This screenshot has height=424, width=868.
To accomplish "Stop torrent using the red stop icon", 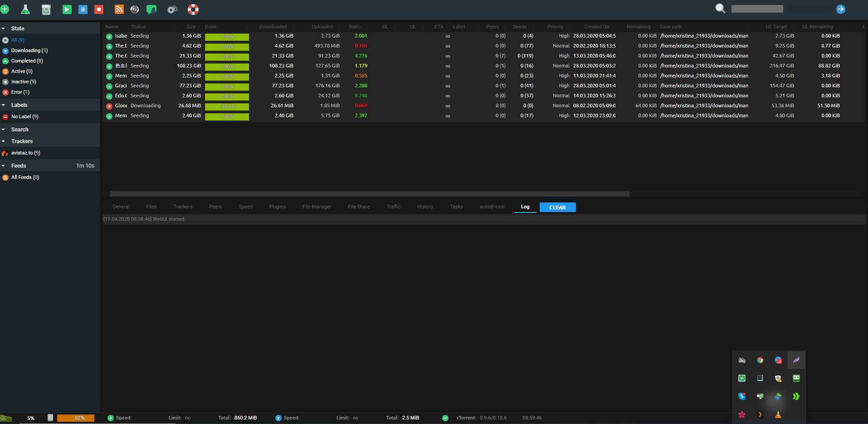I will click(99, 10).
